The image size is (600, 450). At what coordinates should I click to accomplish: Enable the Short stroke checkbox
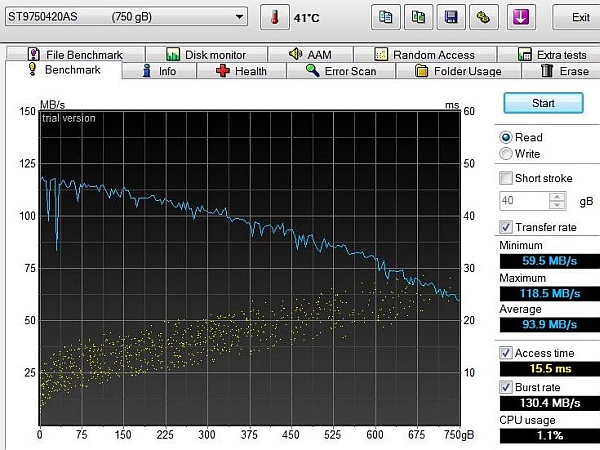tap(506, 178)
